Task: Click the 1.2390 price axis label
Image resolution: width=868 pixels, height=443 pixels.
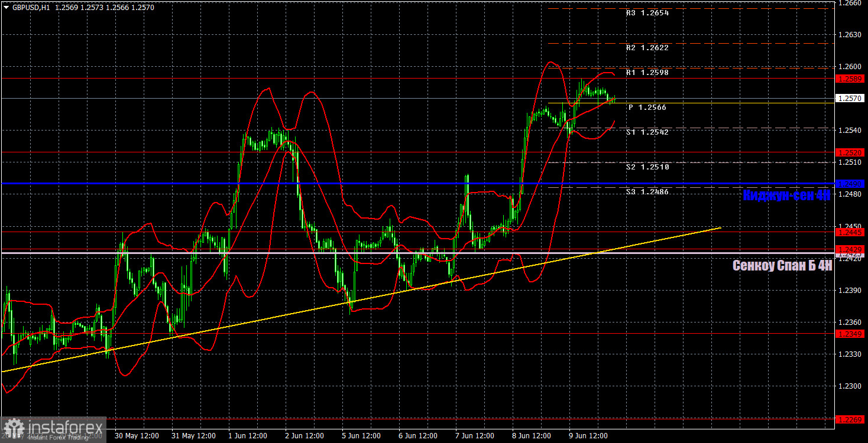Action: (x=851, y=290)
